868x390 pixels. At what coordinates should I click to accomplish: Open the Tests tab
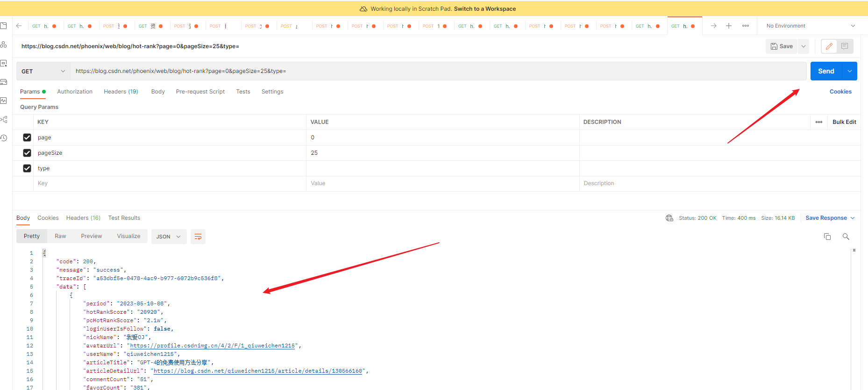click(x=243, y=92)
